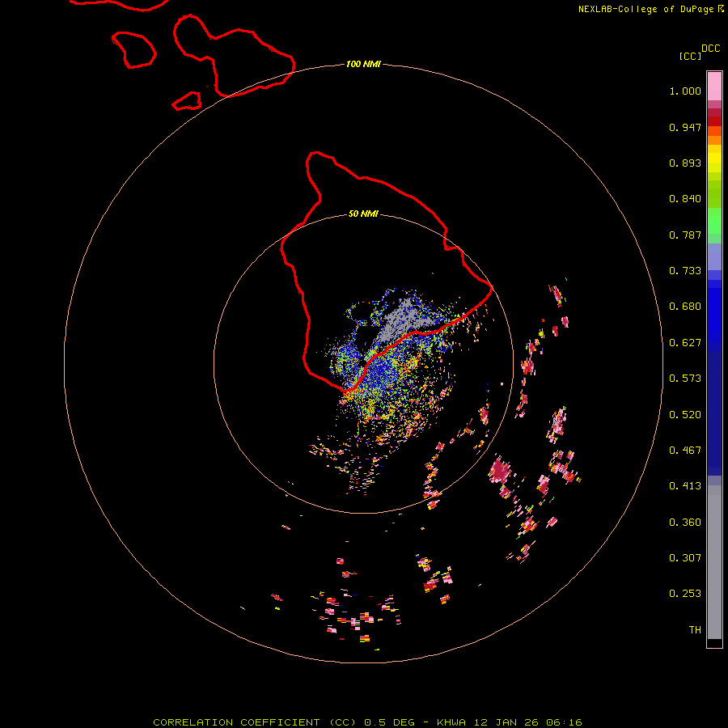Click the 0.787 color scale value
Image resolution: width=728 pixels, height=728 pixels.
pyautogui.click(x=685, y=235)
